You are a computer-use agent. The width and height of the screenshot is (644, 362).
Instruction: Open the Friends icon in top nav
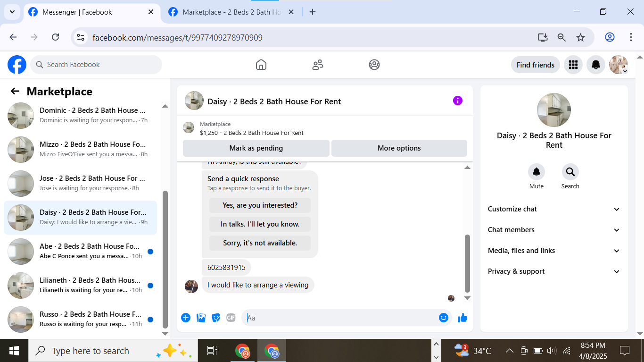pos(318,65)
